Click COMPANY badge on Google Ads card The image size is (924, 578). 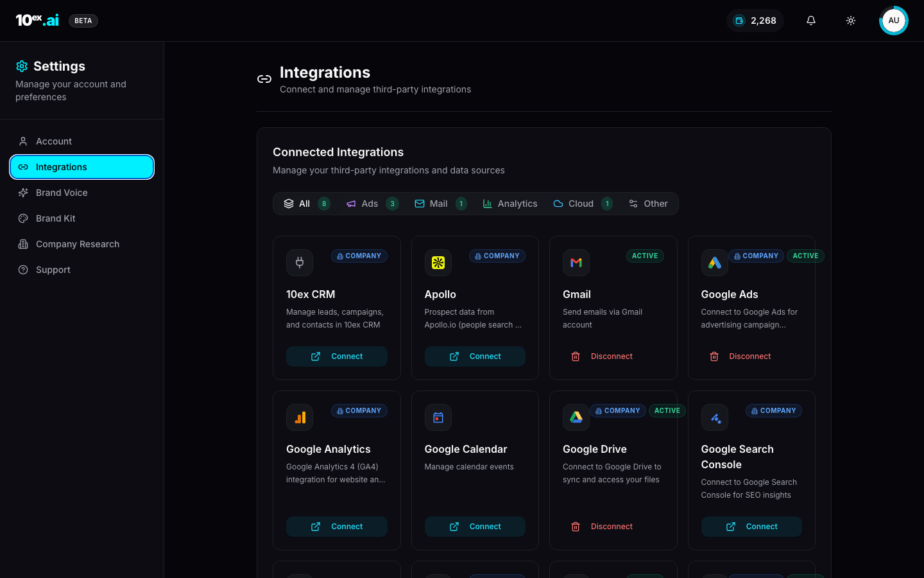757,256
